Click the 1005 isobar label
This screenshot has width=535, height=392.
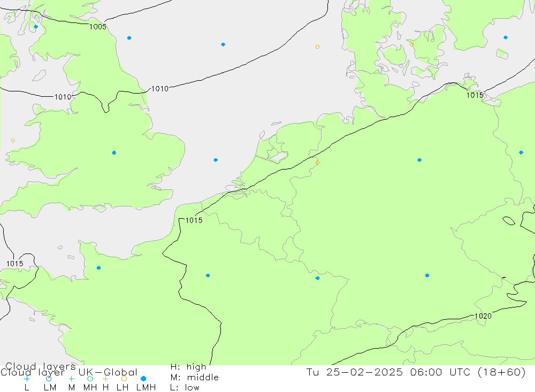(97, 27)
